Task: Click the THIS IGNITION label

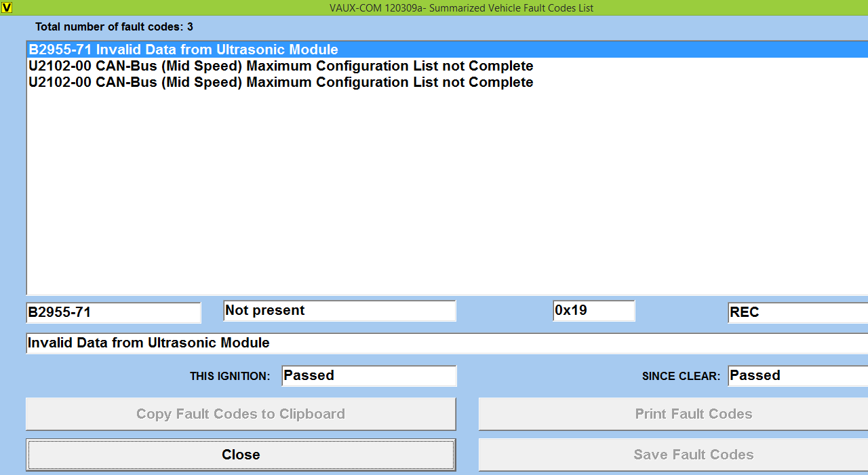Action: click(x=230, y=376)
